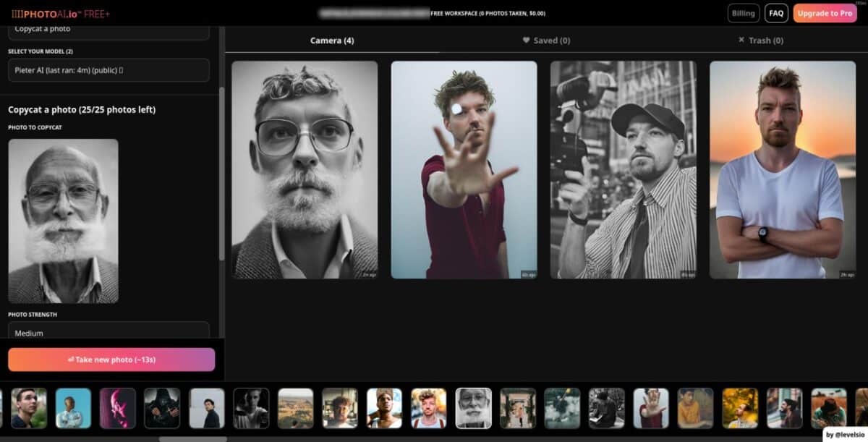The height and width of the screenshot is (442, 868).
Task: Click the old man photo to copycat preview
Action: pos(63,221)
